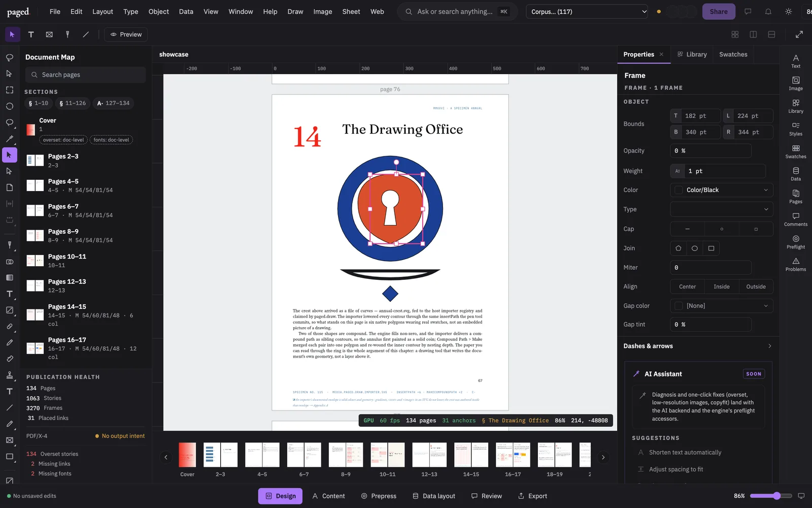Viewport: 812px width, 508px height.
Task: Click the Export button
Action: coord(532,496)
